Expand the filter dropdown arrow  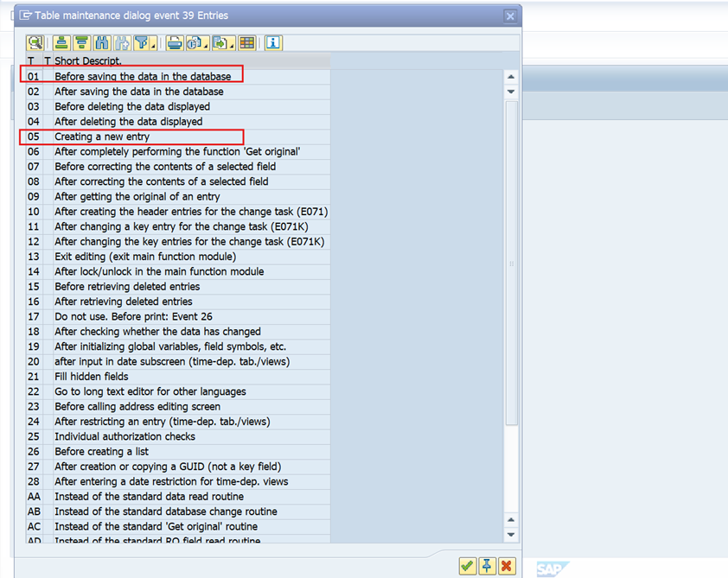[x=153, y=43]
